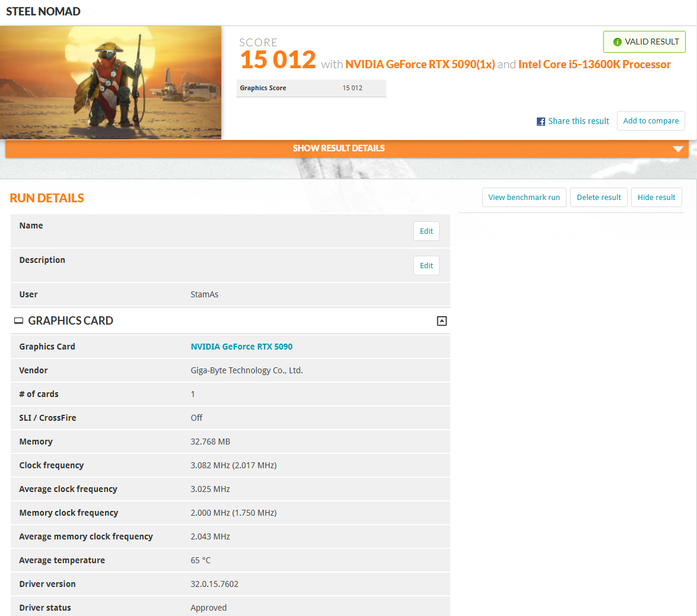Collapse the Graphics Card section icon
The image size is (697, 616).
click(x=441, y=321)
